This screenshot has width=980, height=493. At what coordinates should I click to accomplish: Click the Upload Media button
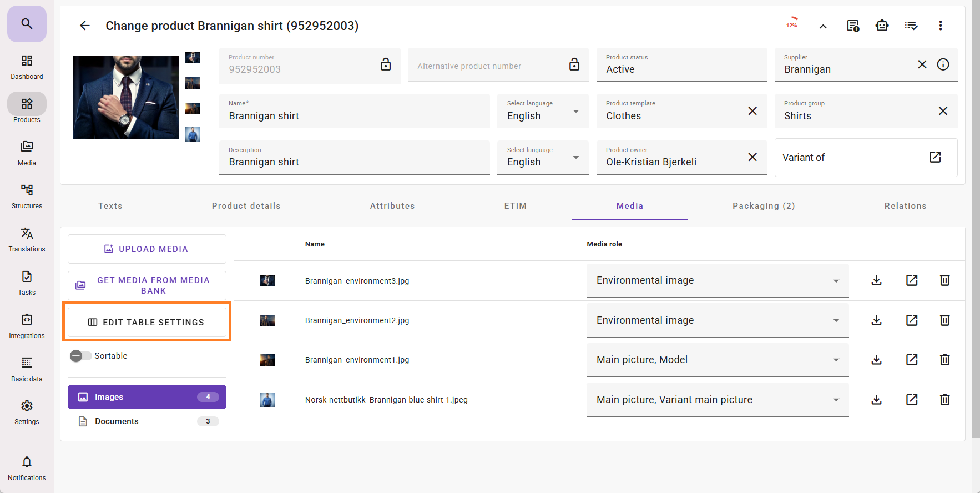[147, 249]
